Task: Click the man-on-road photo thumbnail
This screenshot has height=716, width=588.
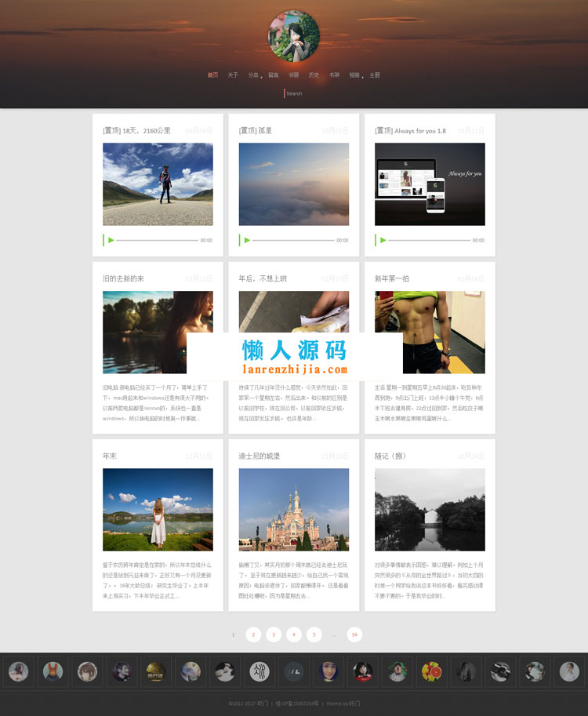Action: point(158,184)
